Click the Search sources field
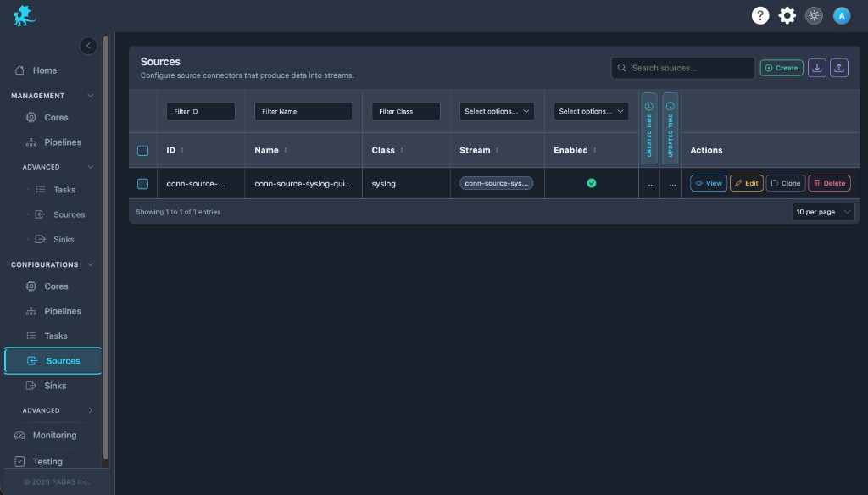Screen dimensions: 868x495 tap(682, 68)
